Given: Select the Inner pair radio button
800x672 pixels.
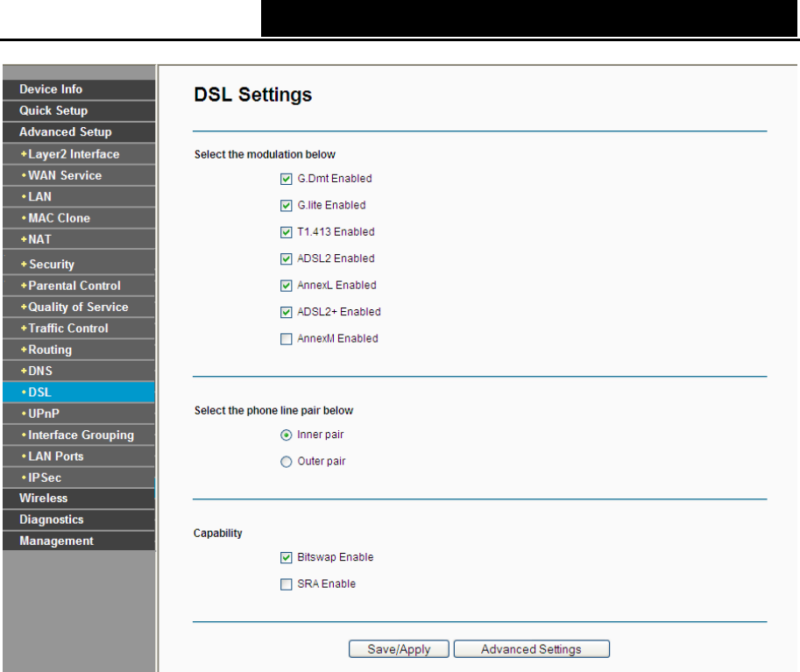Looking at the screenshot, I should (x=287, y=435).
